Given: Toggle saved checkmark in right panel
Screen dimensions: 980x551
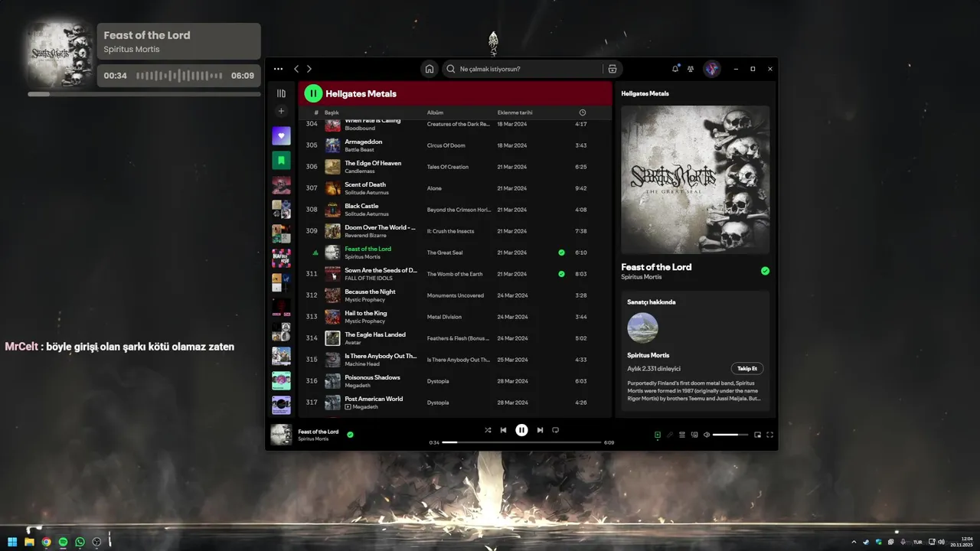Looking at the screenshot, I should tap(765, 271).
